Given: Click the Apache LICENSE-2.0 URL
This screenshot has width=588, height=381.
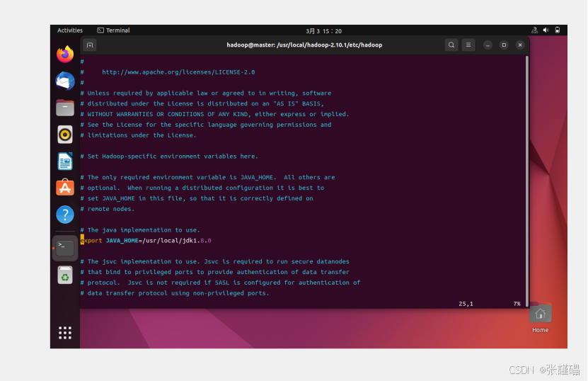Looking at the screenshot, I should tap(178, 72).
